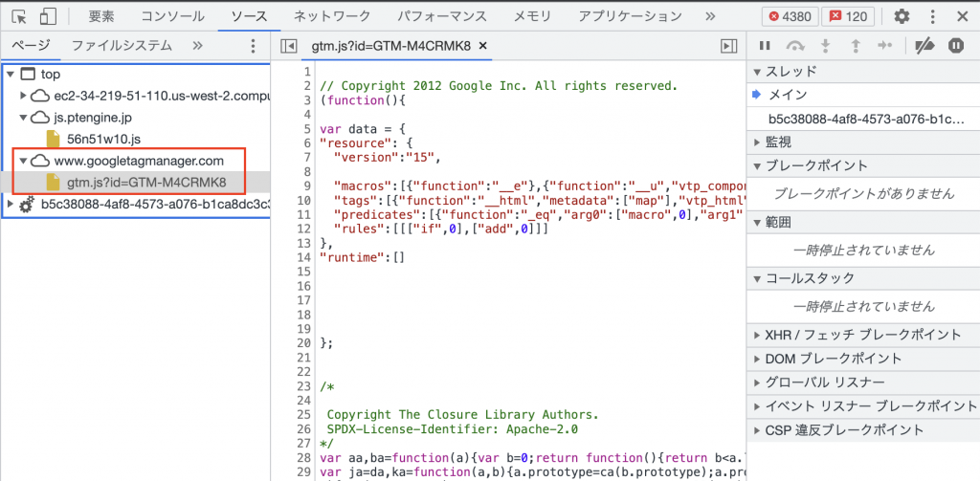Select the ソース tab
The image size is (980, 481).
click(249, 16)
